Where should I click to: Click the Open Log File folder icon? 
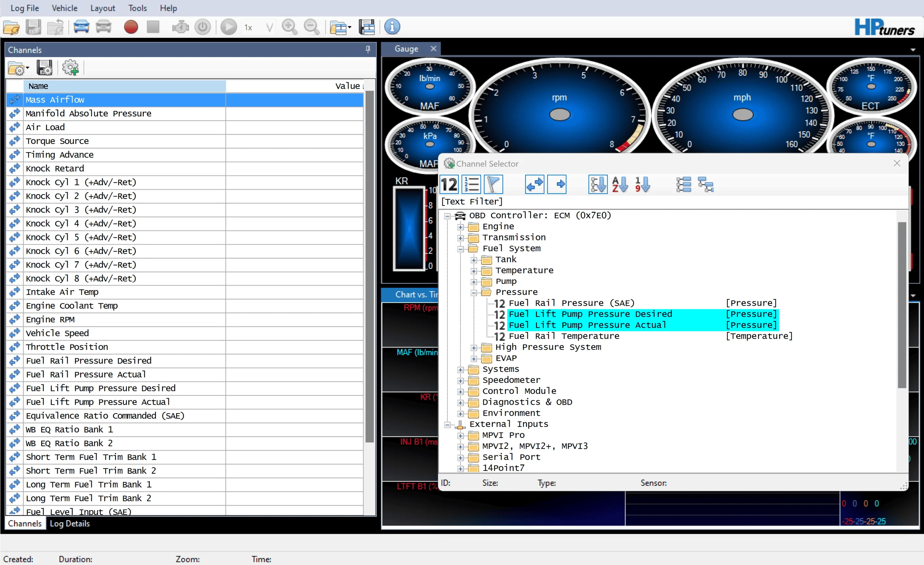[x=12, y=27]
